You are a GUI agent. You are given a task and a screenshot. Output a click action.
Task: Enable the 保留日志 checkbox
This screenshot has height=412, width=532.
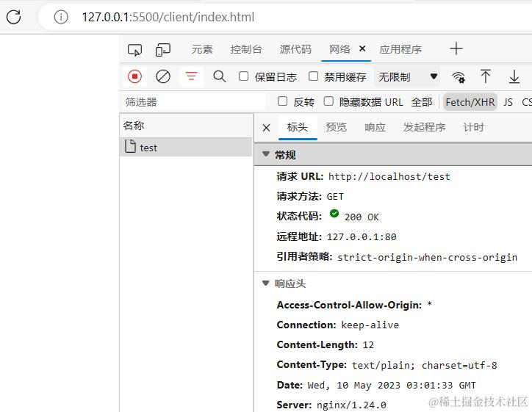pyautogui.click(x=243, y=76)
